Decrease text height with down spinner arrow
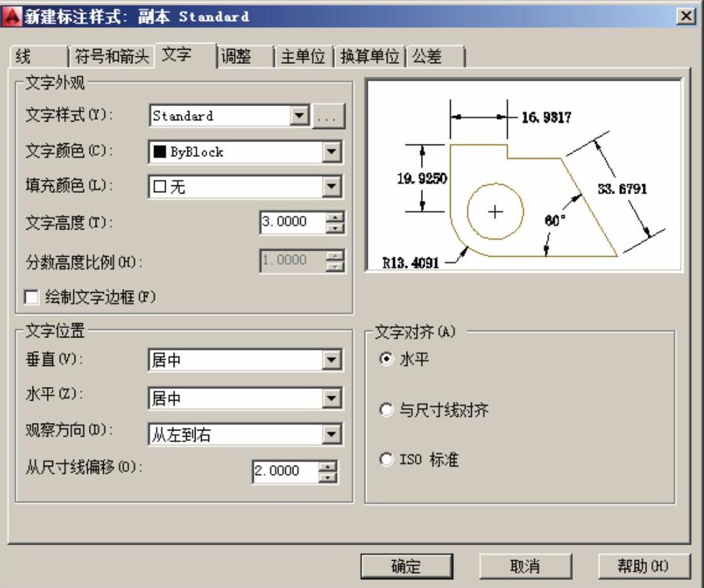Image resolution: width=704 pixels, height=588 pixels. point(335,227)
